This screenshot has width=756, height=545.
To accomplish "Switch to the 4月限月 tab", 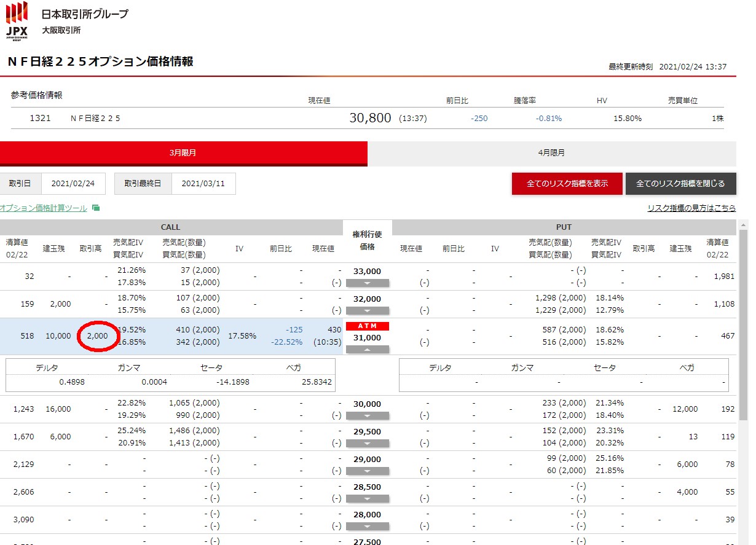I will [551, 153].
